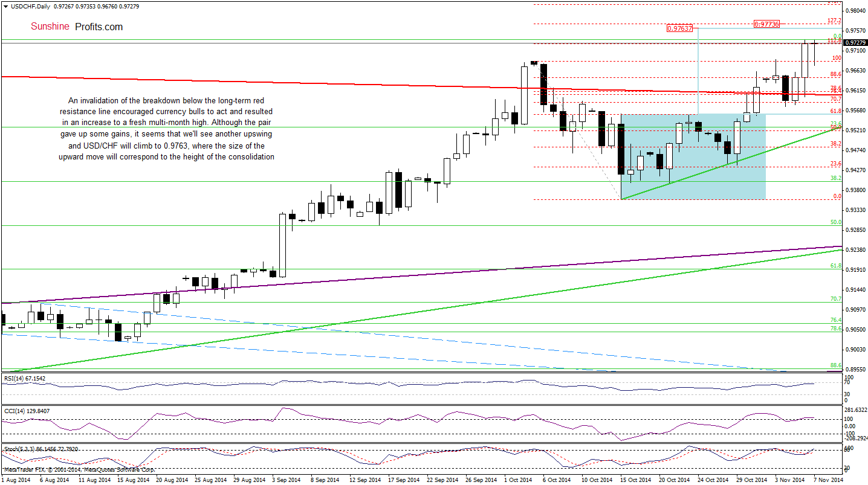The height and width of the screenshot is (485, 868).
Task: Click the 0.9097 price axis value
Action: [x=856, y=310]
